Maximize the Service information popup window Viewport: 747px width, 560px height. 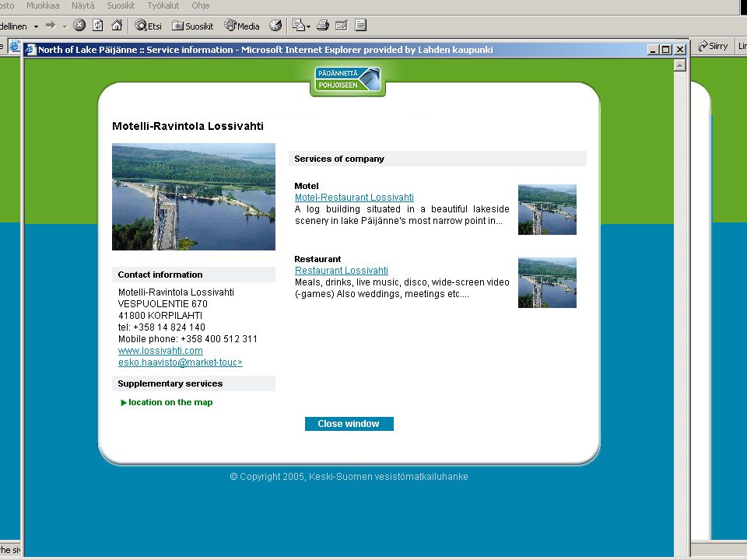click(666, 50)
